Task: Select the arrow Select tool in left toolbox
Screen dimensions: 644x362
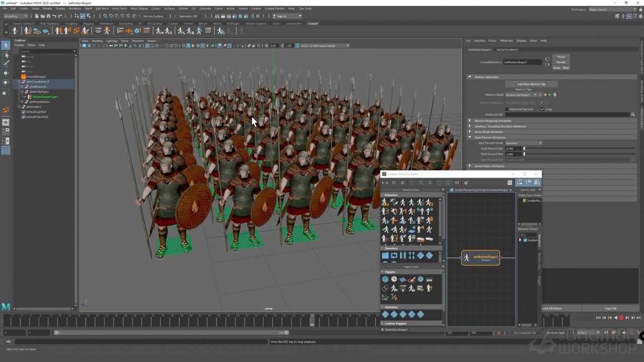Action: [6, 45]
